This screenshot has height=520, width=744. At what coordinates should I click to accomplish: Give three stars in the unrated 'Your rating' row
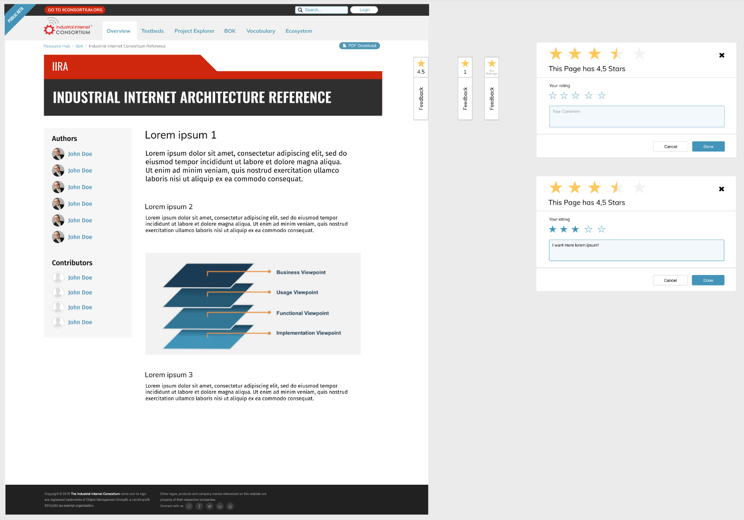[576, 95]
